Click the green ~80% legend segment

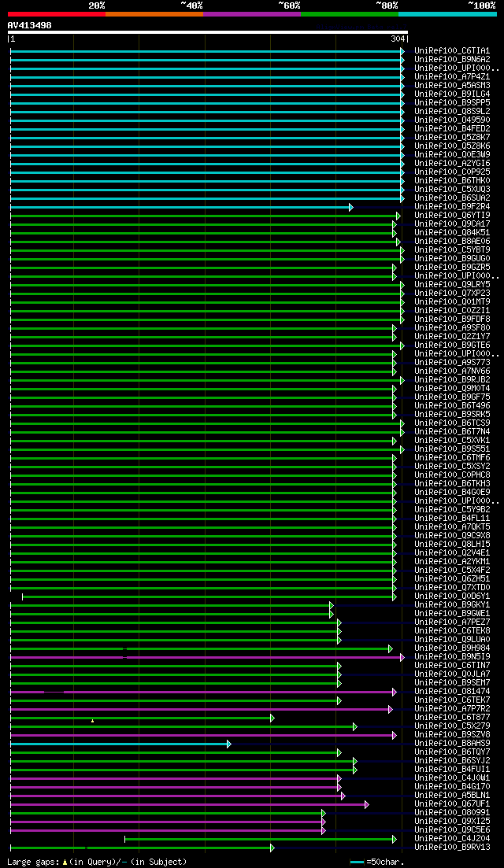coord(350,14)
